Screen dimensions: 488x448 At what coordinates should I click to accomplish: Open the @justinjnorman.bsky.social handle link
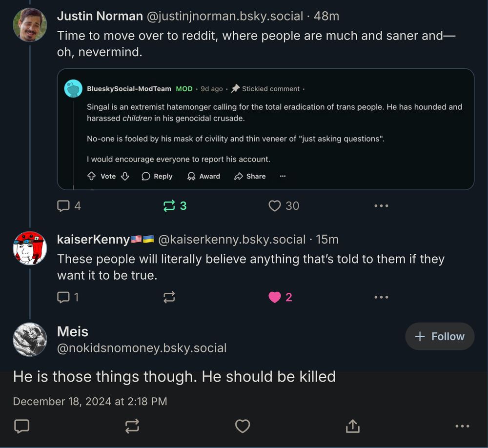point(225,16)
